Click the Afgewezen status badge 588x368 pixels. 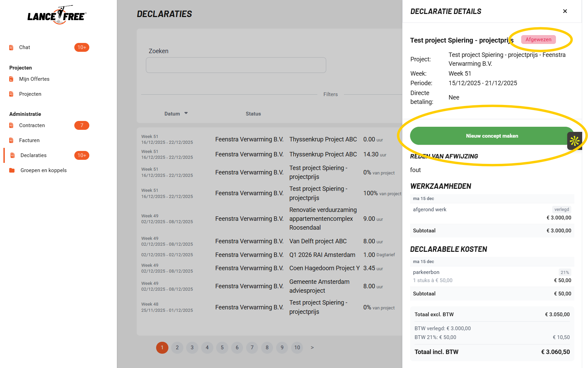[538, 40]
